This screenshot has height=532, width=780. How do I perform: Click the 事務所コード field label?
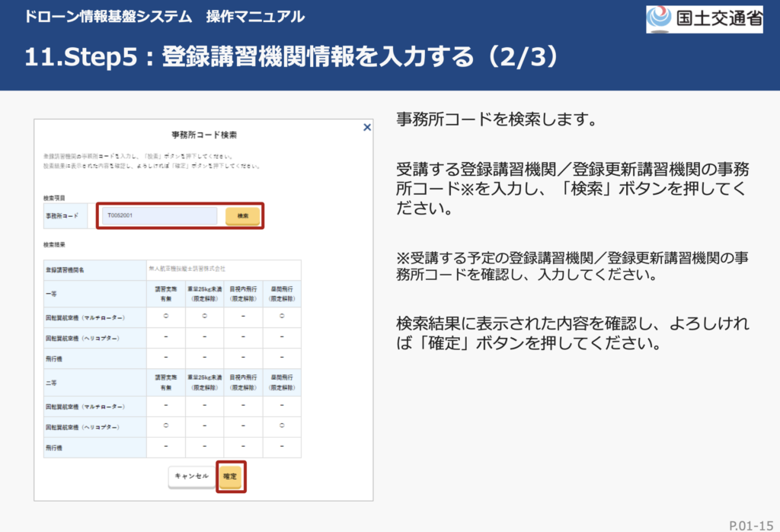tap(61, 217)
